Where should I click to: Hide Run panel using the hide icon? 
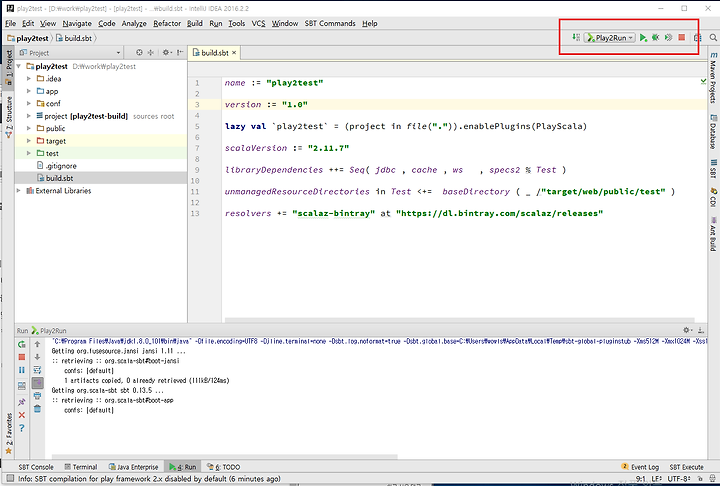tap(701, 330)
